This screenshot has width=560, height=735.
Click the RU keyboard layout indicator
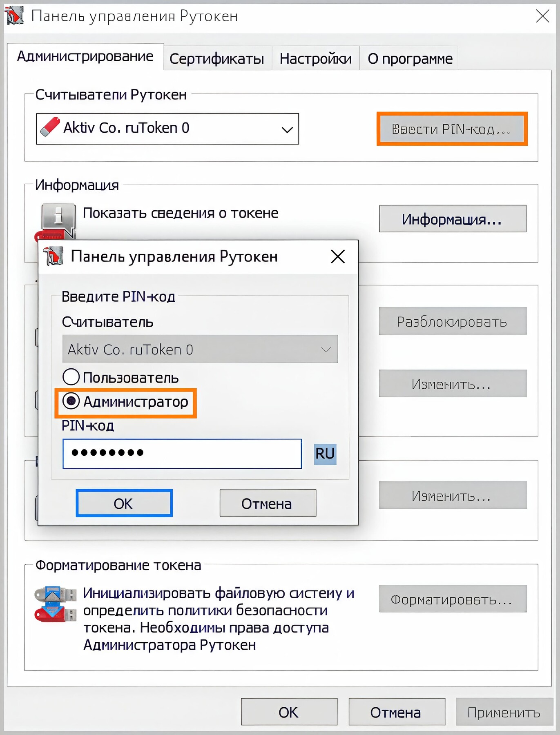point(325,454)
